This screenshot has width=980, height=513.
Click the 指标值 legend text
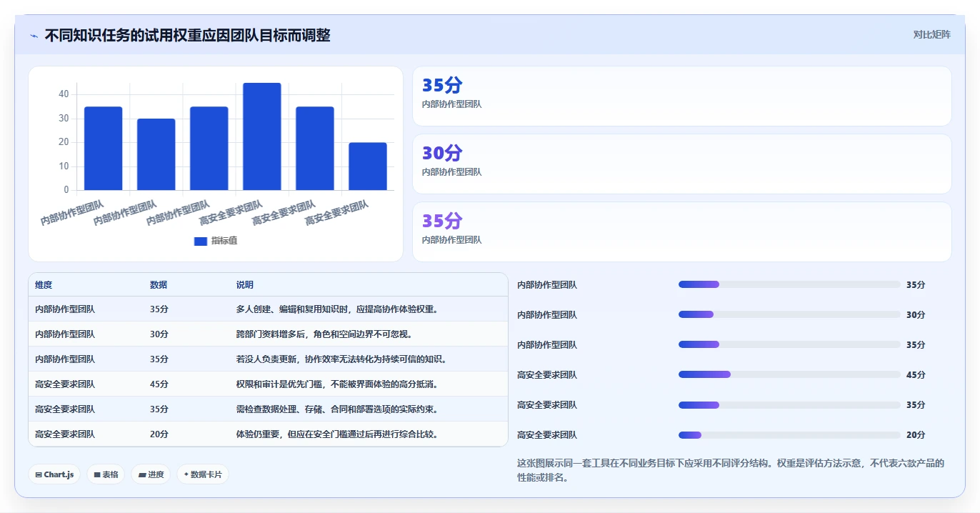point(224,241)
